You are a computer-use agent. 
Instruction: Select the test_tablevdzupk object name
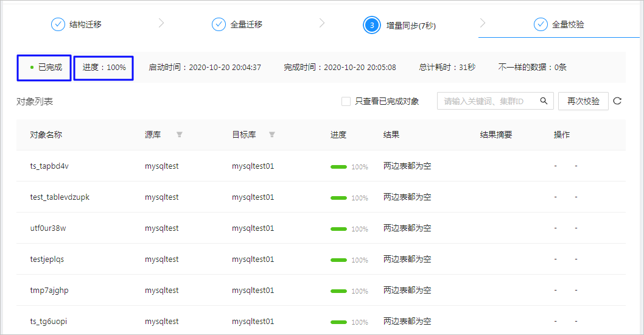pyautogui.click(x=60, y=197)
